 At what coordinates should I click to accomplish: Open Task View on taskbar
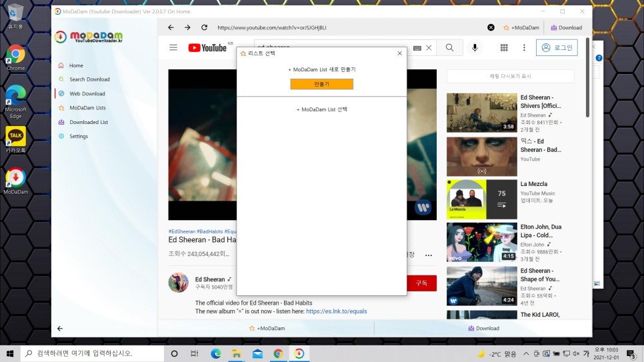pos(195,353)
